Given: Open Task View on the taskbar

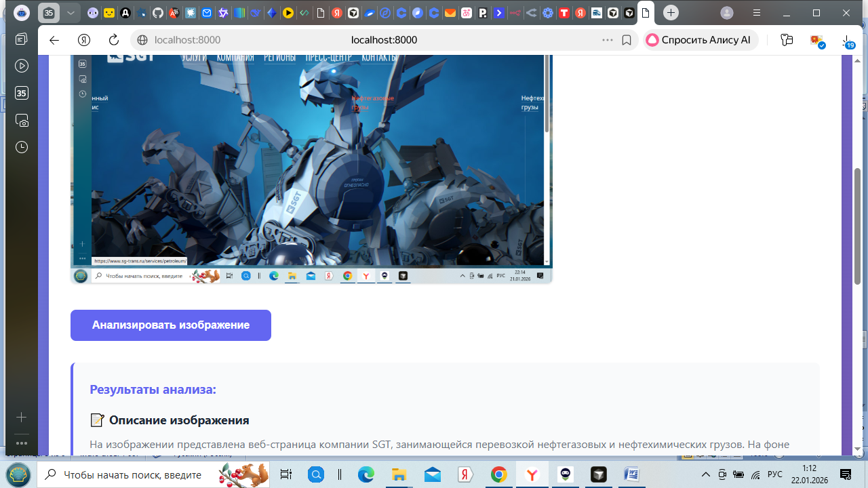Looking at the screenshot, I should tap(286, 474).
